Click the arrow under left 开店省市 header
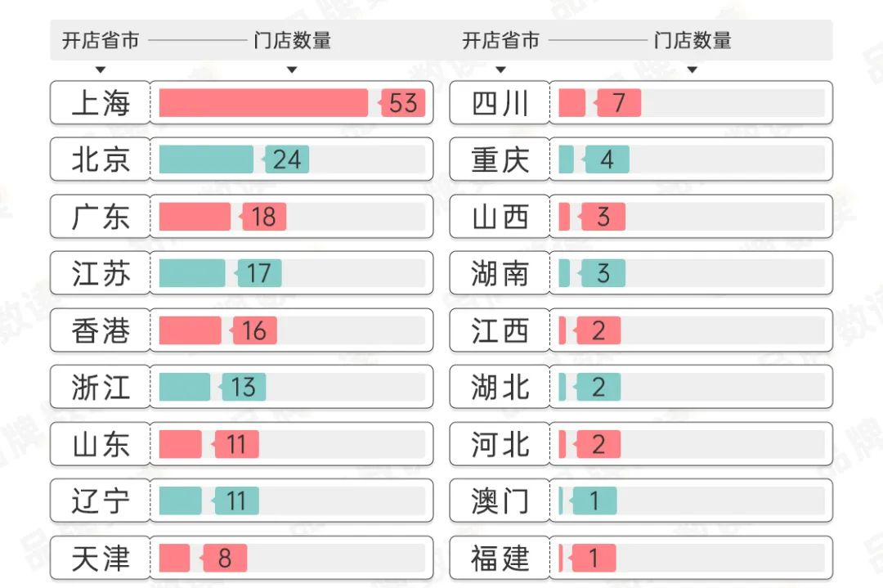The height and width of the screenshot is (588, 883). click(101, 70)
